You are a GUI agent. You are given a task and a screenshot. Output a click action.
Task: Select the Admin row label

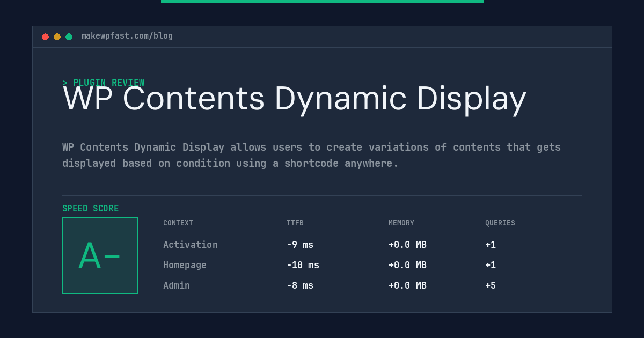177,285
